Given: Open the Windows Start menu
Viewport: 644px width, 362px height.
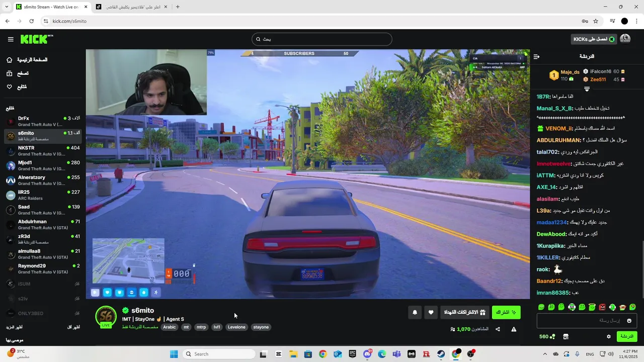Looking at the screenshot, I should (174, 354).
